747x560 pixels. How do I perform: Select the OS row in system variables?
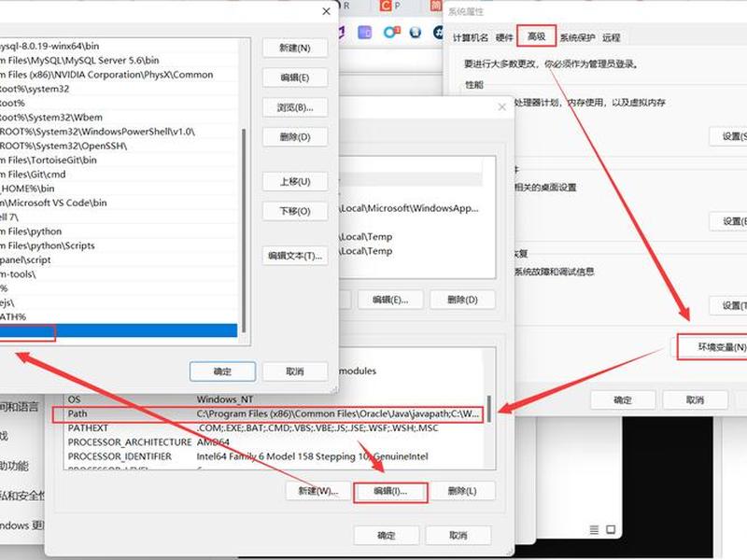pos(275,399)
